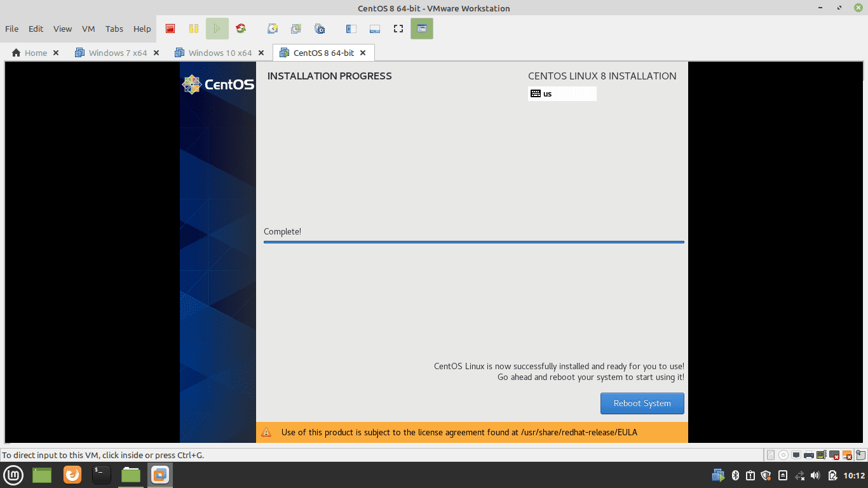Click the battery power tray icon
This screenshot has height=488, width=868.
coord(833,475)
